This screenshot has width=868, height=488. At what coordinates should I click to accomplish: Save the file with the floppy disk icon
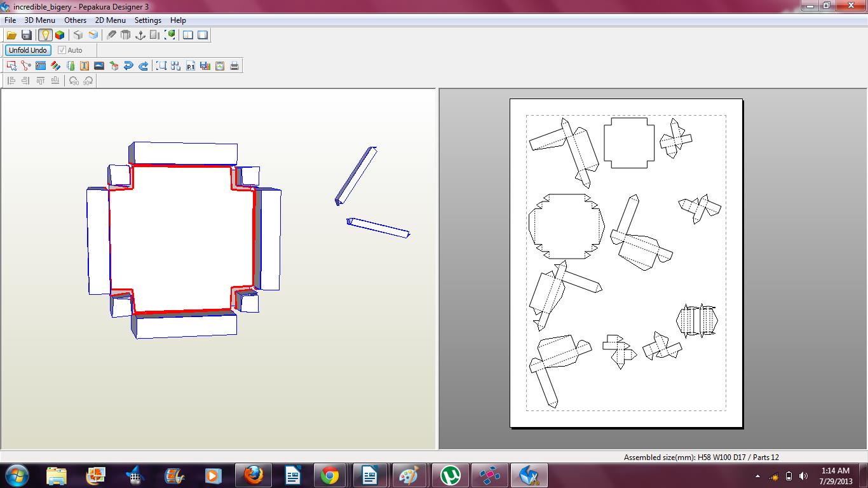point(27,35)
